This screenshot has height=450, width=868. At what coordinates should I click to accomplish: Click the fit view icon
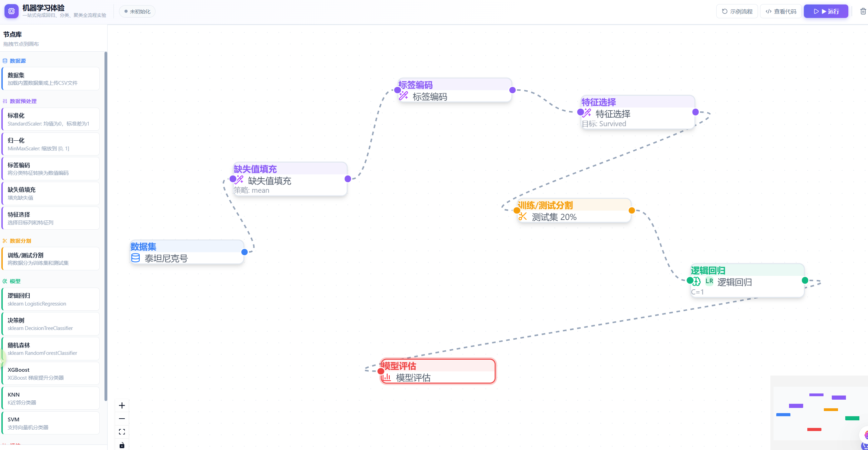(x=122, y=432)
